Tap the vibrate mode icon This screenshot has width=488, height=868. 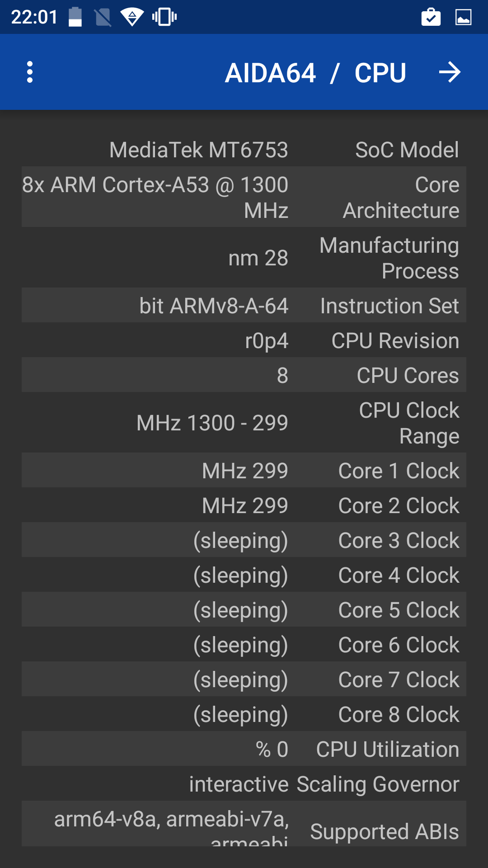(x=164, y=17)
